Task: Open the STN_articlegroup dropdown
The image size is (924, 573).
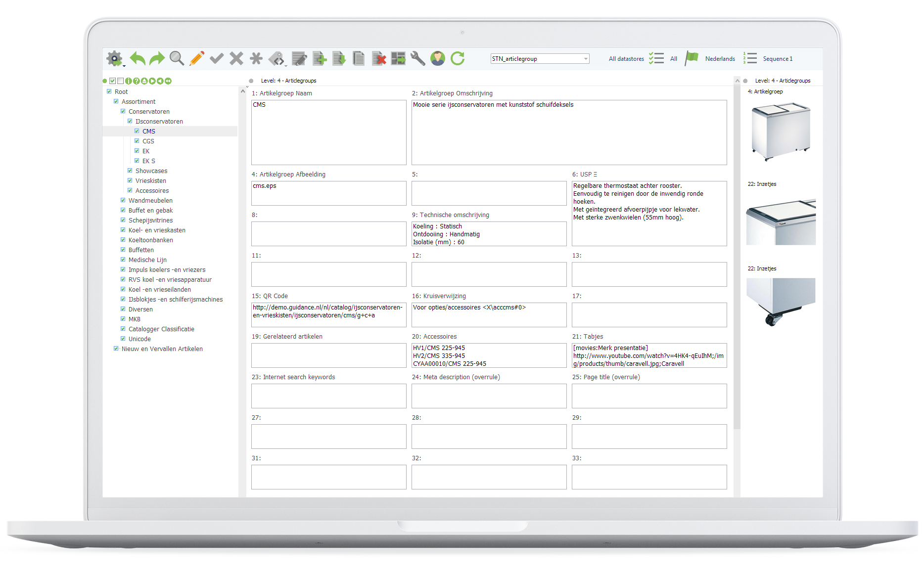Action: [585, 58]
